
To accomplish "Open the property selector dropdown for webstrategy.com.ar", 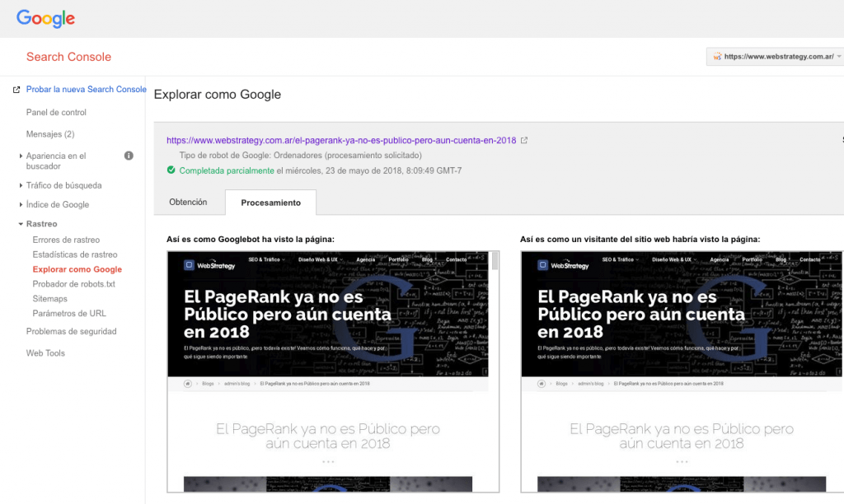I will pos(775,57).
